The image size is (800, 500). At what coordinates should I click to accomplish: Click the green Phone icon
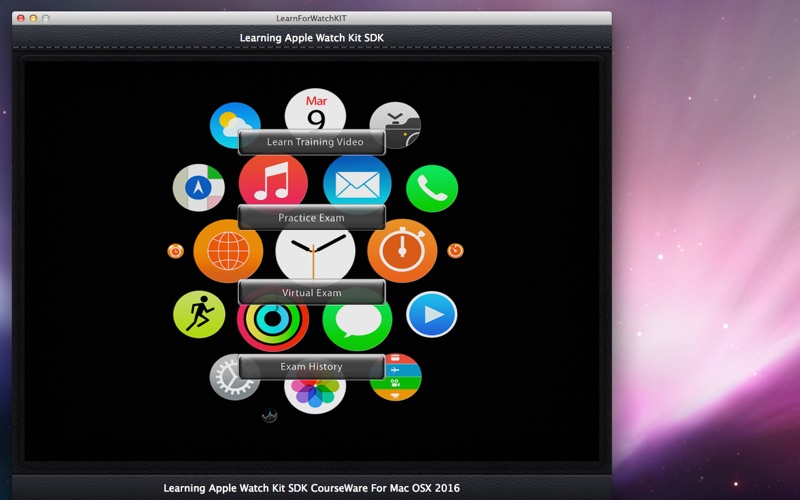point(432,188)
